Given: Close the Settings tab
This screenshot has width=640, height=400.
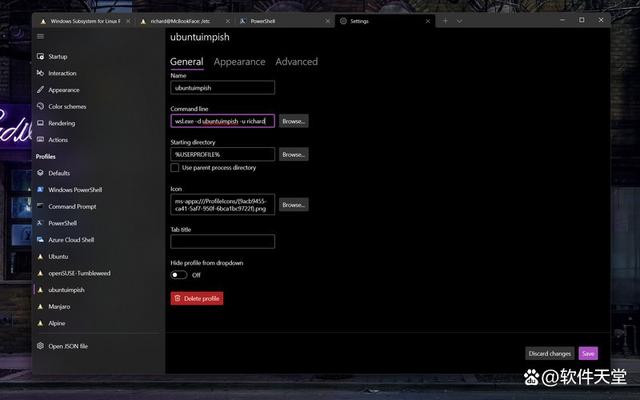Looking at the screenshot, I should point(428,21).
